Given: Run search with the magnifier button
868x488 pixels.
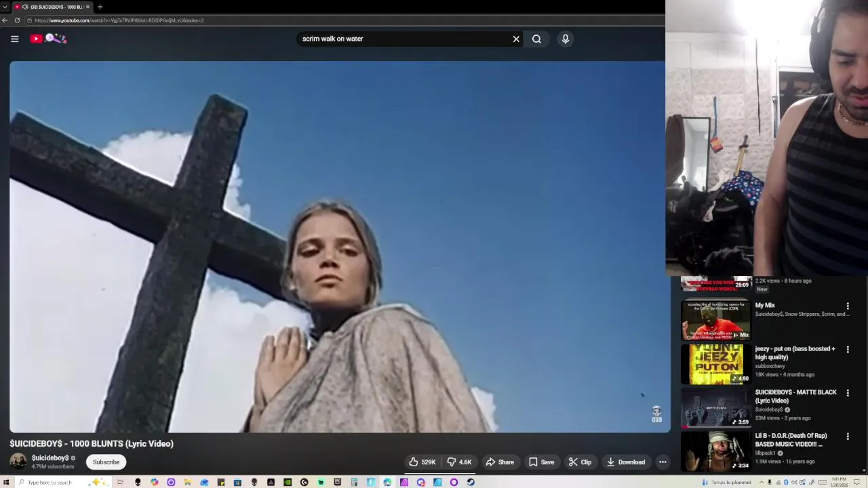Looking at the screenshot, I should click(x=536, y=39).
